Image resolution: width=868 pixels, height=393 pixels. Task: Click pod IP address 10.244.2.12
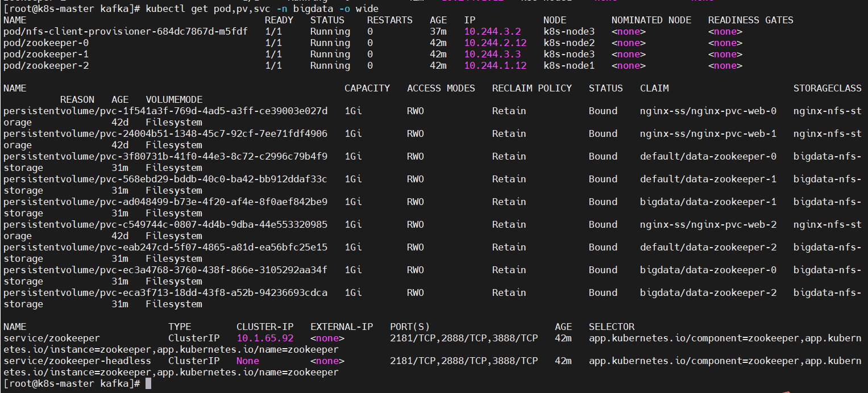coord(495,43)
